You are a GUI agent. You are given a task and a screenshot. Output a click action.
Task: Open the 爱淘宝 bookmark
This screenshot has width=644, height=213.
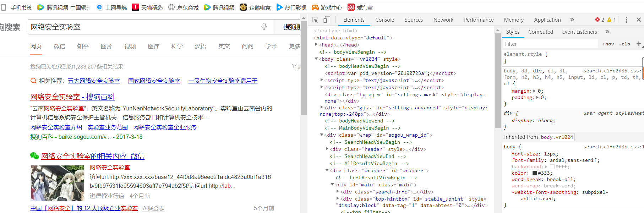pyautogui.click(x=360, y=7)
